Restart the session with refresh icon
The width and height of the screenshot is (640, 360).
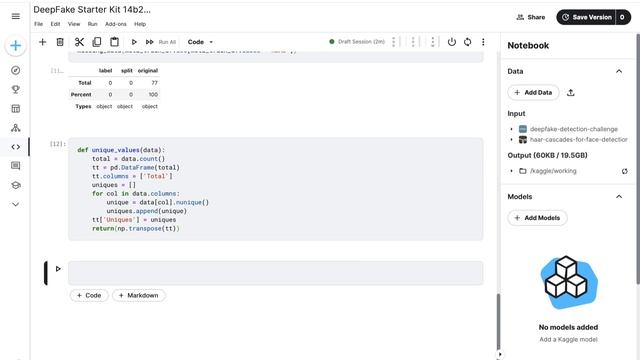[x=467, y=42]
